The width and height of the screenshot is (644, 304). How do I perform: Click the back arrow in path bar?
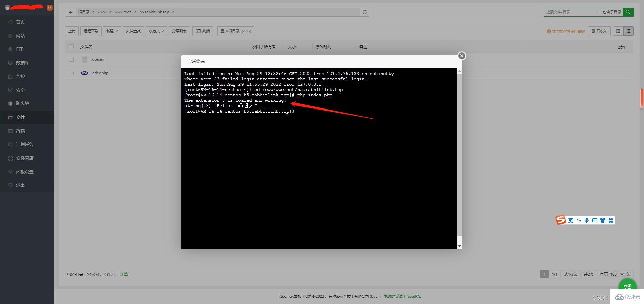point(70,12)
